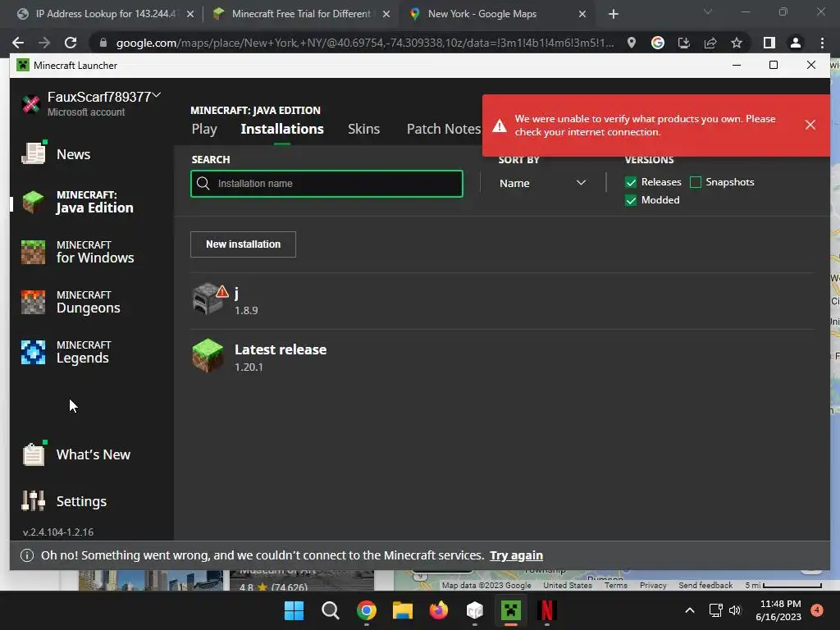840x630 pixels.
Task: Expand the FauxScarf789377 account menu chevron
Action: [x=157, y=95]
